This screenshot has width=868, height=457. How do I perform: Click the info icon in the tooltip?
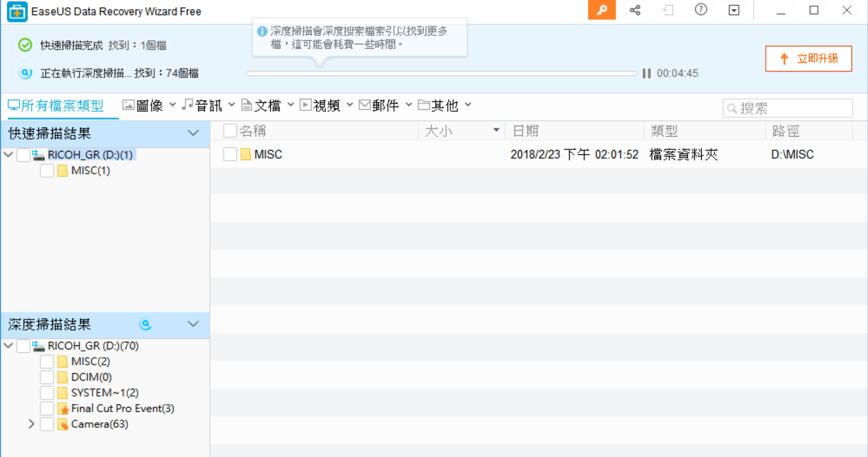pos(262,31)
